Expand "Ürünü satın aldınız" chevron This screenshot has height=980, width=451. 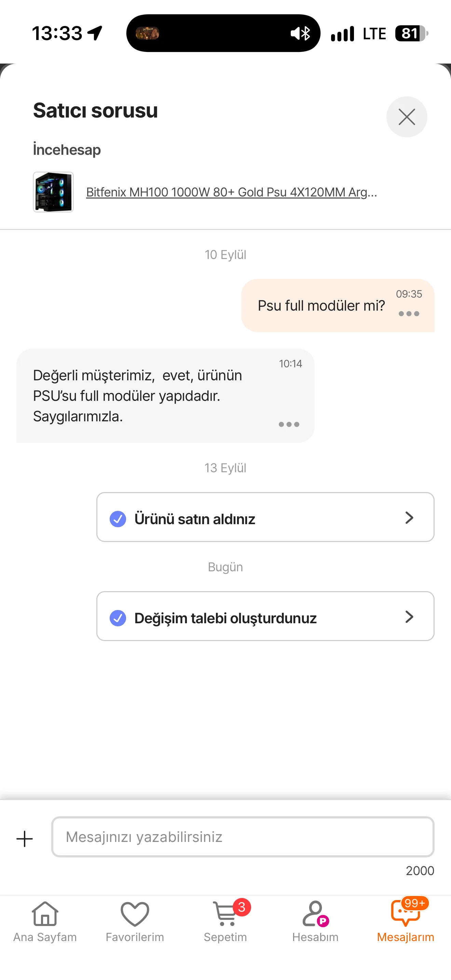tap(409, 517)
